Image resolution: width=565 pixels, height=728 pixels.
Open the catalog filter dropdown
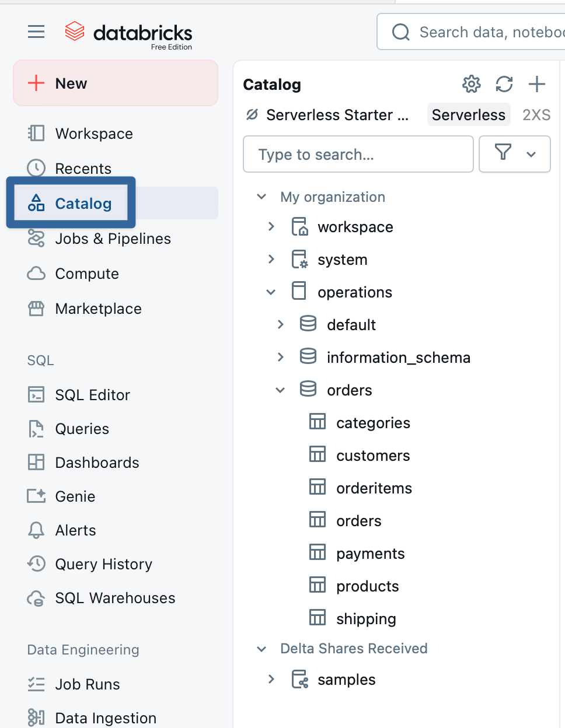pos(515,154)
